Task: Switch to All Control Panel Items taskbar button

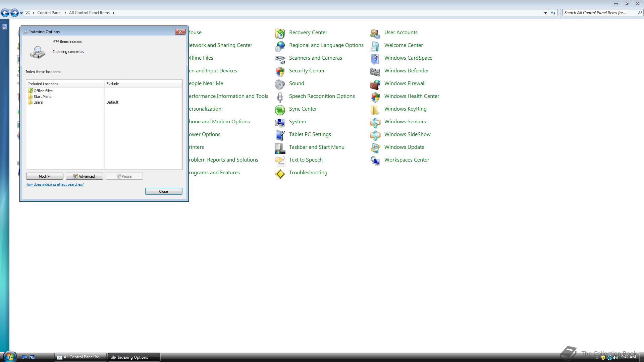Action: coord(80,357)
